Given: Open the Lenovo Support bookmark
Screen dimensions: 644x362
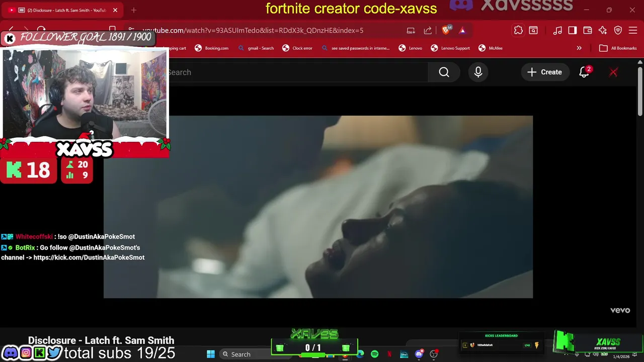Looking at the screenshot, I should [x=450, y=48].
